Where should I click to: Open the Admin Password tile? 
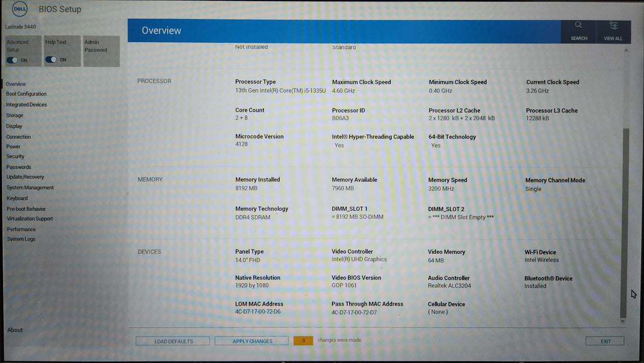(102, 51)
